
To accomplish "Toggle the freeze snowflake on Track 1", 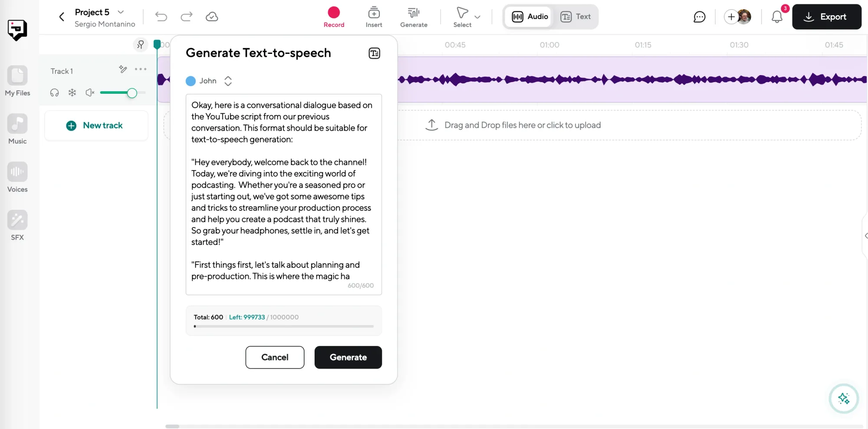I will pos(72,92).
